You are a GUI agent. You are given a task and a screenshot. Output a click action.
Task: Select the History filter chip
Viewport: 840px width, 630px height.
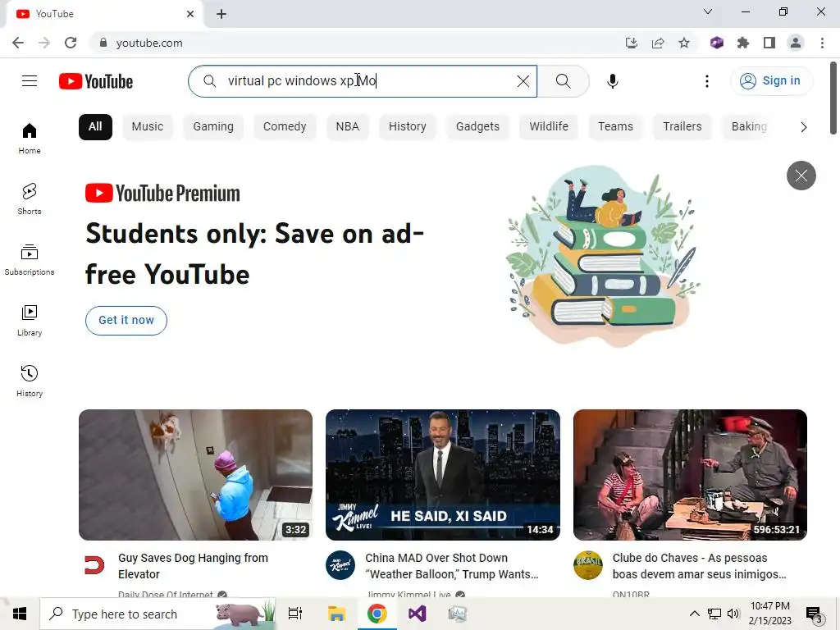[407, 127]
